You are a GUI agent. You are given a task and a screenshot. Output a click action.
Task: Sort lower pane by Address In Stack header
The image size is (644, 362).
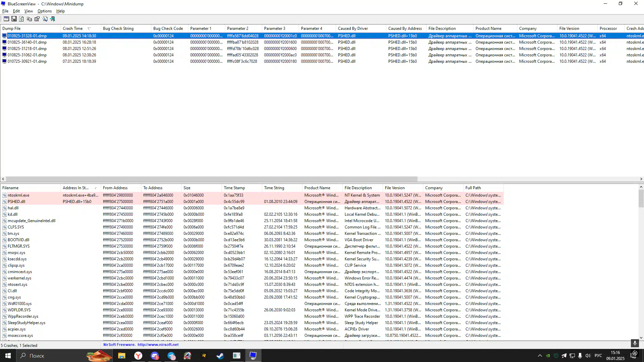click(81, 188)
